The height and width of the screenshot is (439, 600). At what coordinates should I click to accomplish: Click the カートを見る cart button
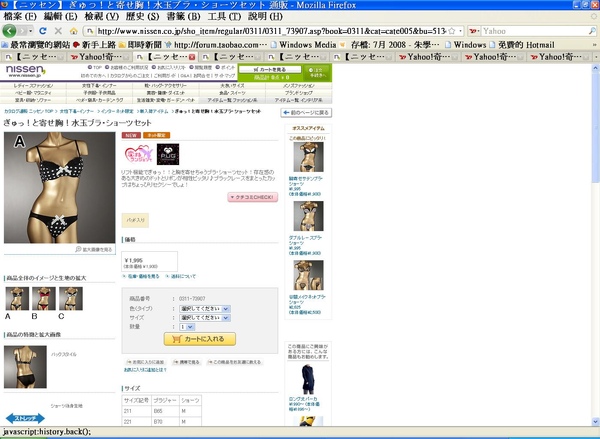(x=270, y=70)
